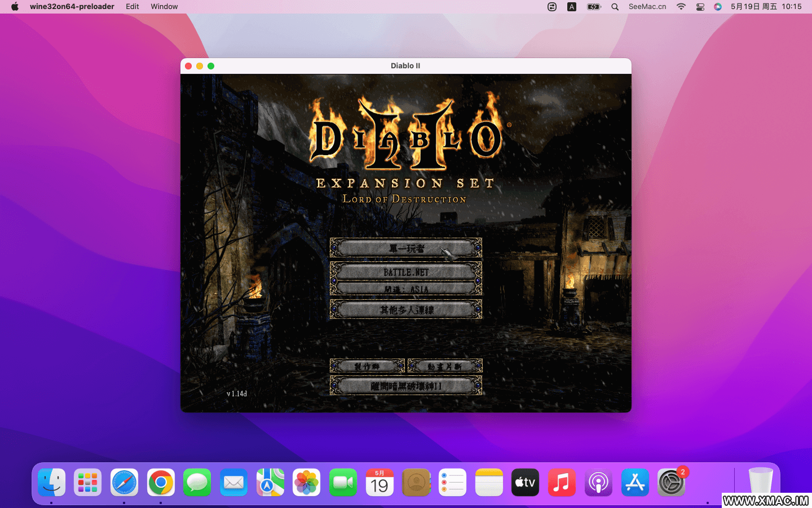Screen dimensions: 812x508
Task: Open the Window menu
Action: tap(164, 7)
